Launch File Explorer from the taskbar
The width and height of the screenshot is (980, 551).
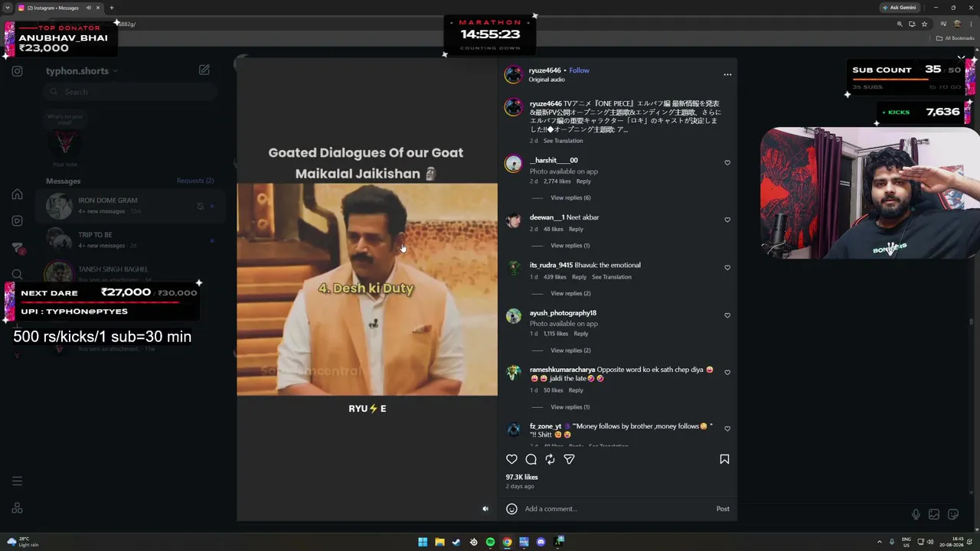tap(439, 542)
